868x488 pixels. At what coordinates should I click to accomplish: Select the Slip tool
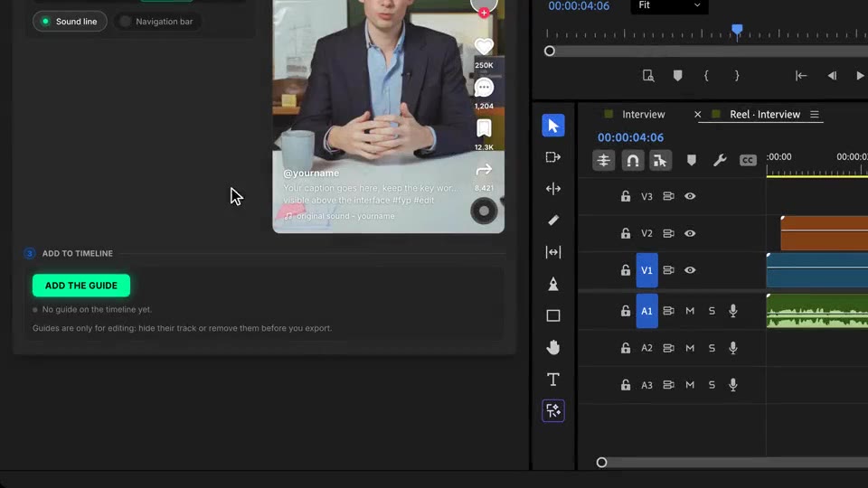pyautogui.click(x=553, y=252)
